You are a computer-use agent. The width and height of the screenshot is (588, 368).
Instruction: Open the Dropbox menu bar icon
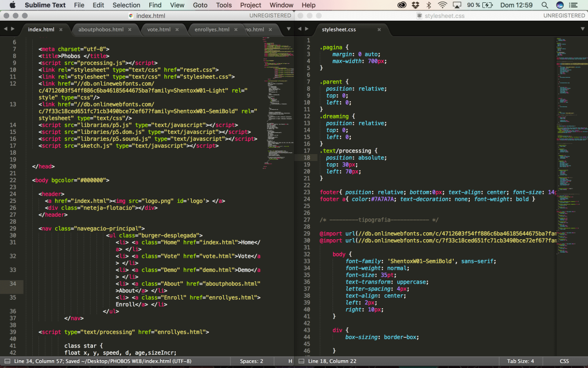click(x=416, y=5)
